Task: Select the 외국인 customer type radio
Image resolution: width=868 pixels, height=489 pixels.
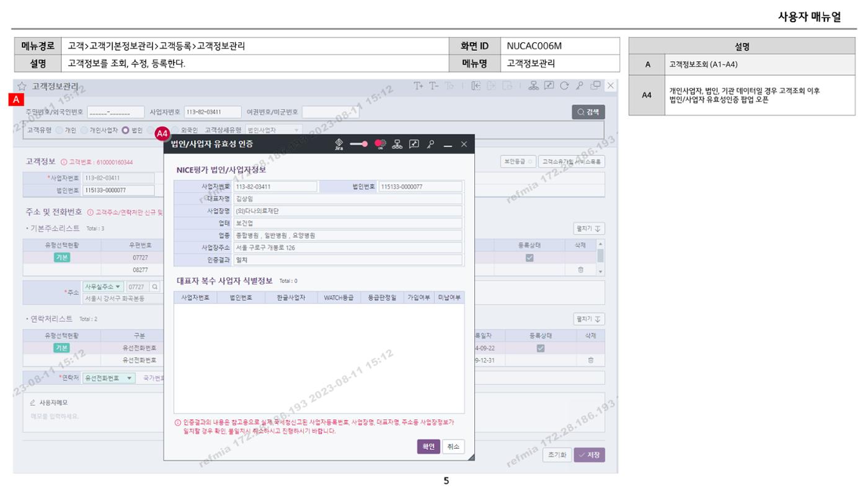Action: (x=175, y=130)
